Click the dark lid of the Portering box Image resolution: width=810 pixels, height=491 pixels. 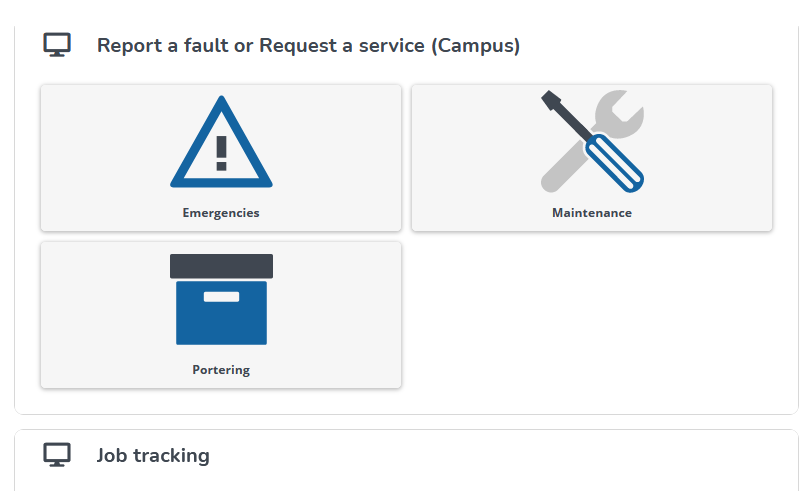pos(221,266)
